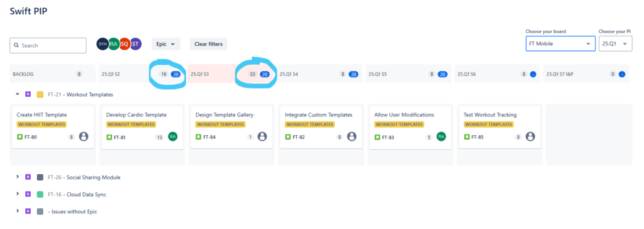Click unassigned avatar on Create HIIT Template
The height and width of the screenshot is (229, 644).
[x=84, y=137]
